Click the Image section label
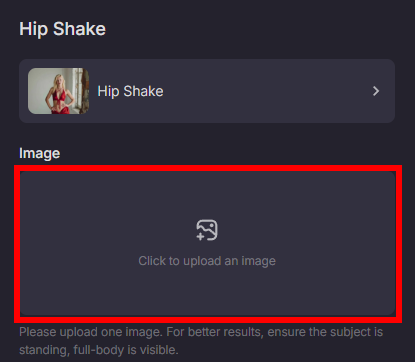The height and width of the screenshot is (362, 415). click(x=40, y=153)
